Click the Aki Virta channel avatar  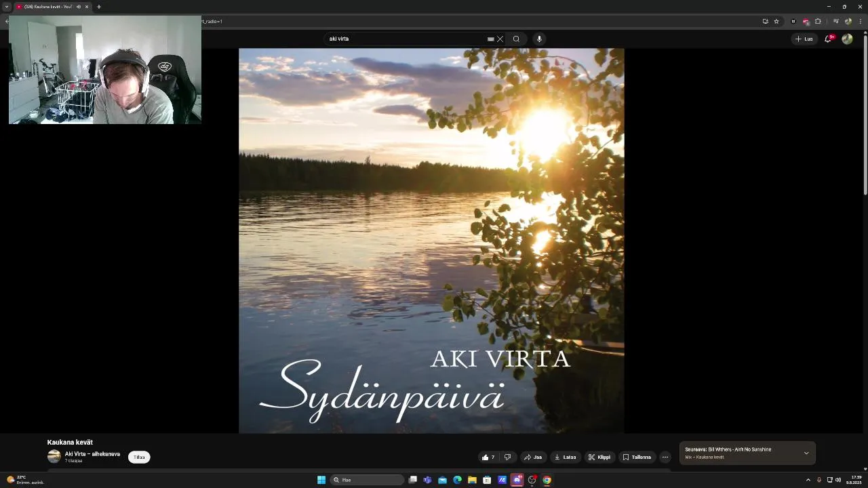[x=54, y=456]
